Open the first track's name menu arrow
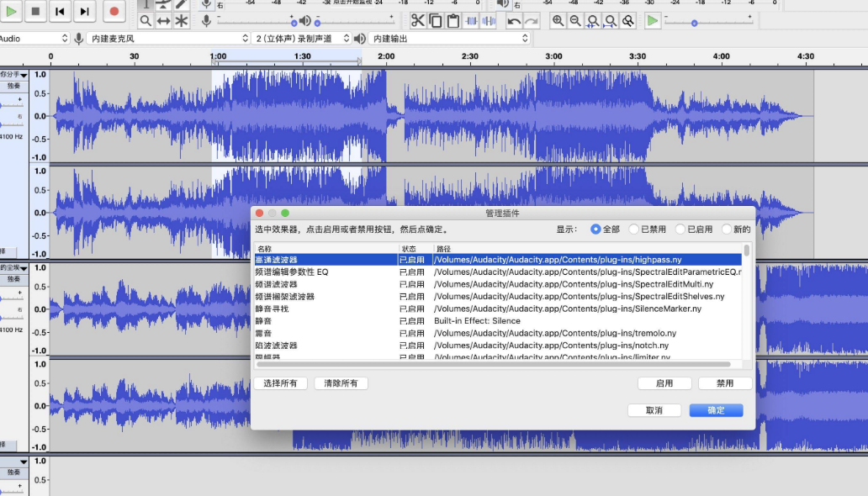 coord(24,75)
